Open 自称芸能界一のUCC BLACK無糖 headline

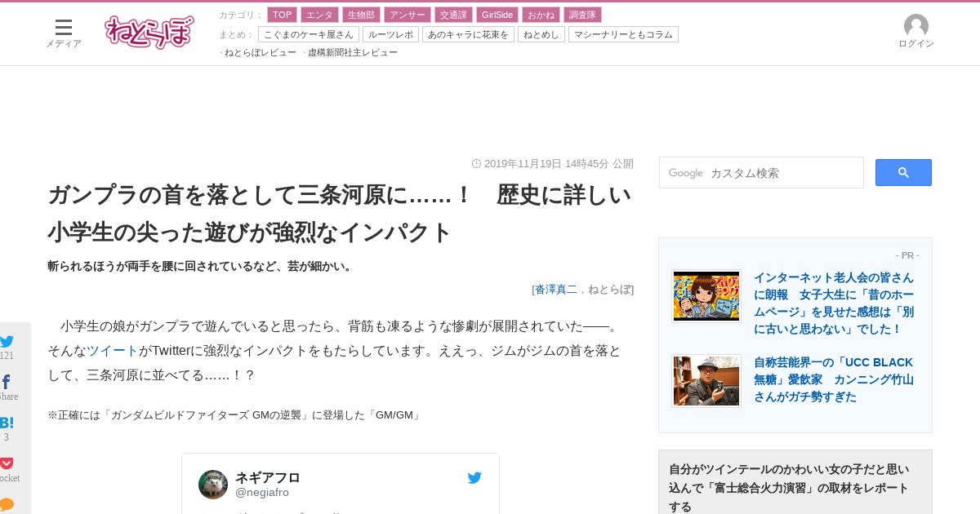(834, 379)
